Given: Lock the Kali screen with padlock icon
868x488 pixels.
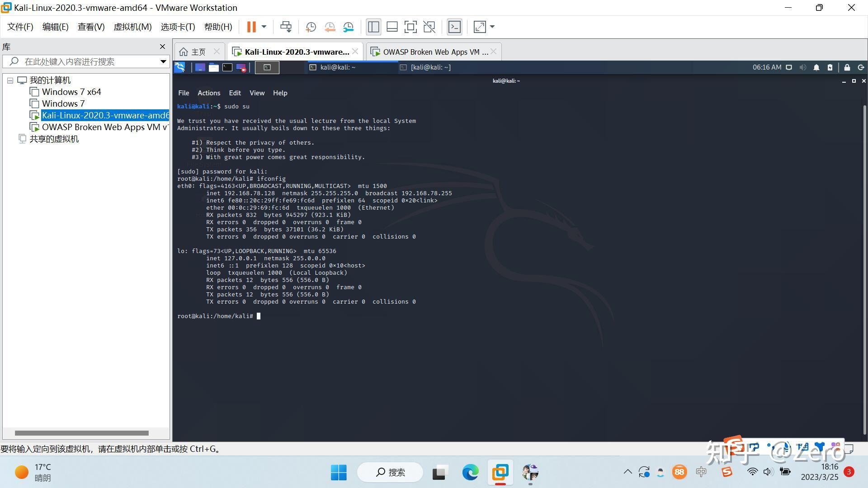Looking at the screenshot, I should (x=847, y=67).
